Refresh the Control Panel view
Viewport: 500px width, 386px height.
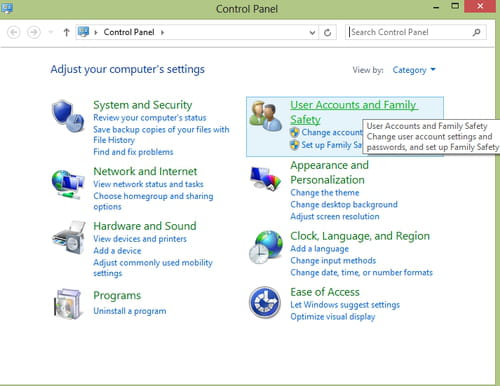click(x=328, y=32)
